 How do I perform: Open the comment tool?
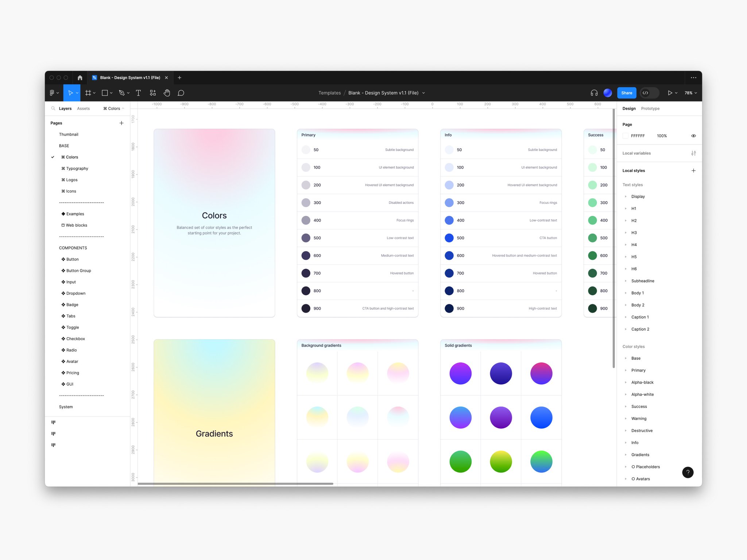[181, 93]
